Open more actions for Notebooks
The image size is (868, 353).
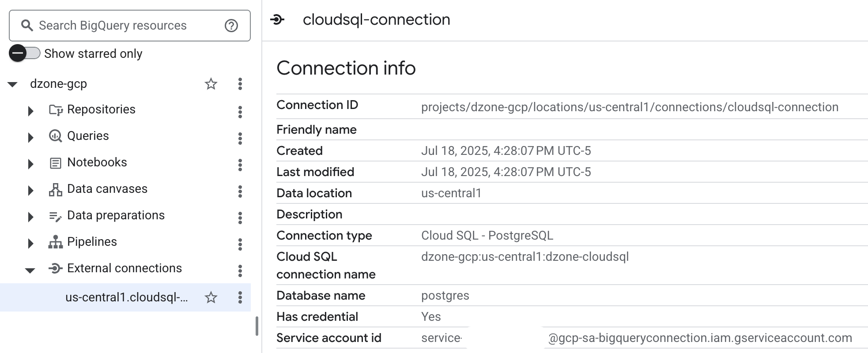click(240, 165)
